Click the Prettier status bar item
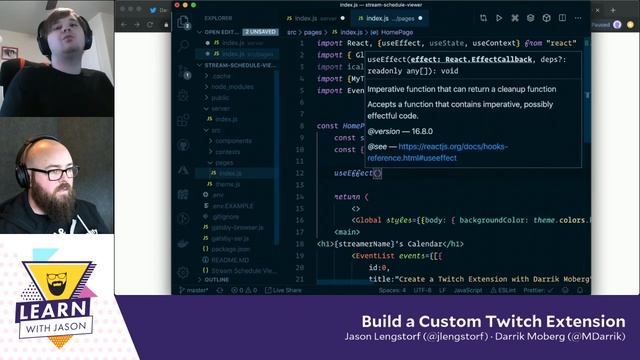Viewport: 640px width, 360px height. pos(538,290)
